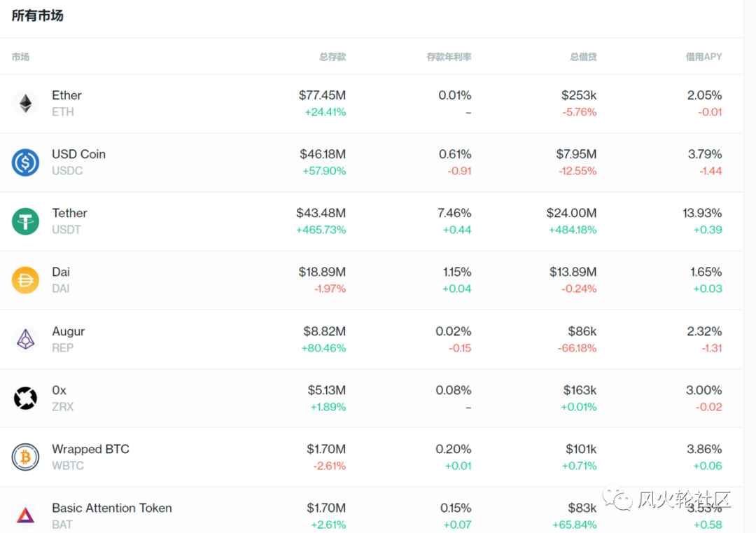Click the BAT ticker symbol
756x533 pixels.
click(x=62, y=525)
